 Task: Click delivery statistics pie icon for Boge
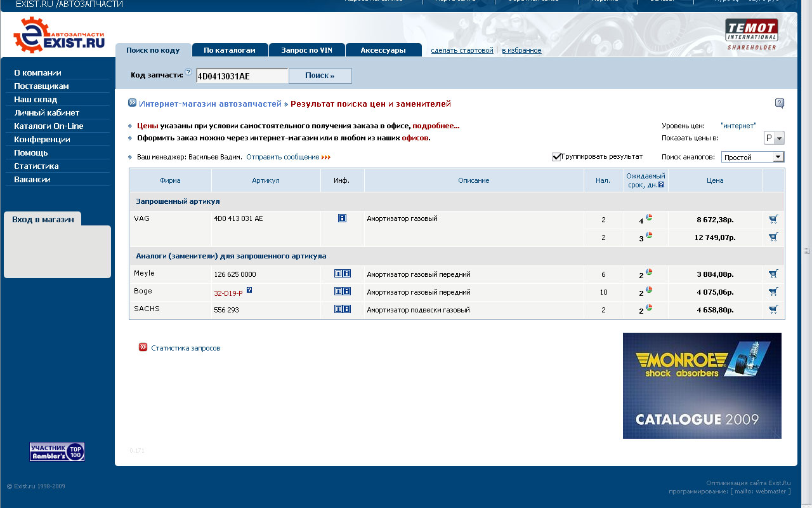[649, 290]
